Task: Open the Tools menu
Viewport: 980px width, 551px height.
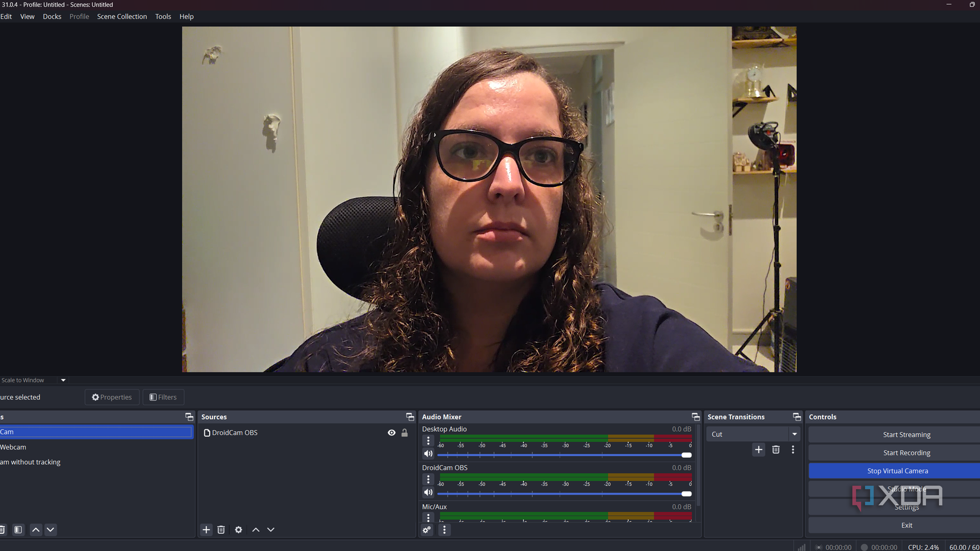Action: (x=163, y=16)
